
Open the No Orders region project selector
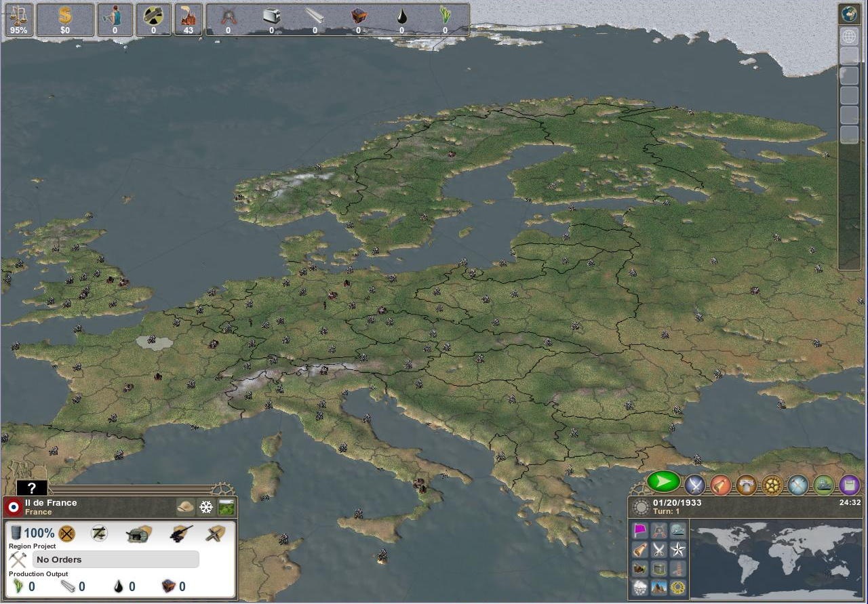[x=115, y=559]
